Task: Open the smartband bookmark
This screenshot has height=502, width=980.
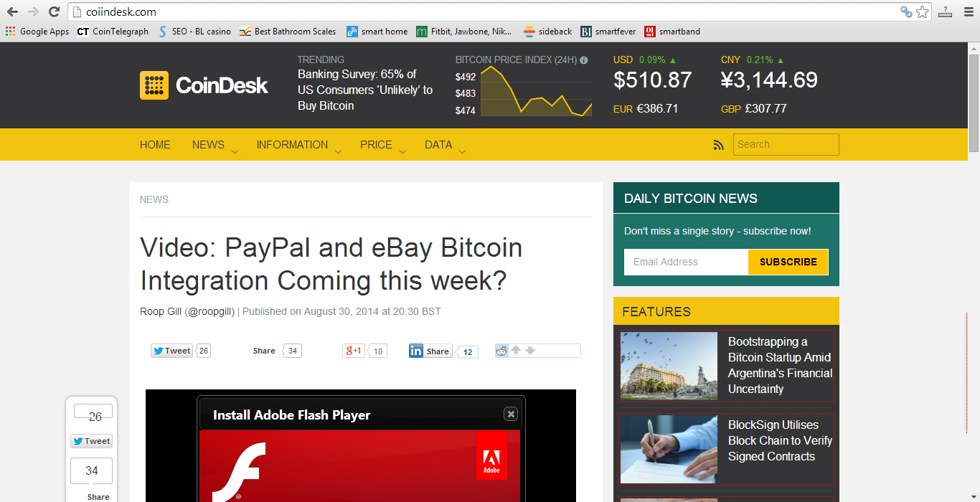Action: pos(672,32)
